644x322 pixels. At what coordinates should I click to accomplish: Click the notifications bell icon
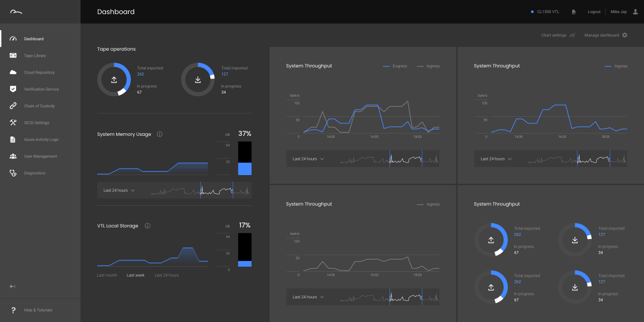(x=574, y=12)
